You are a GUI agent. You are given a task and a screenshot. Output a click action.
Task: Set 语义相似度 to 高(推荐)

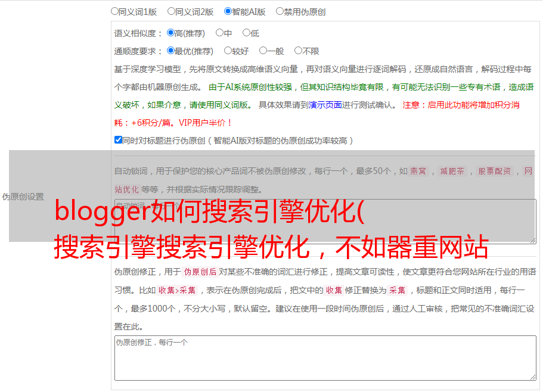click(x=170, y=33)
